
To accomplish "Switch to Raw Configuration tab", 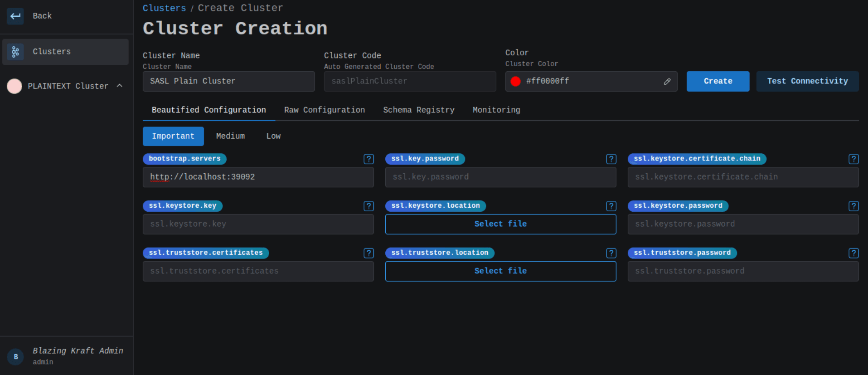I will 325,110.
